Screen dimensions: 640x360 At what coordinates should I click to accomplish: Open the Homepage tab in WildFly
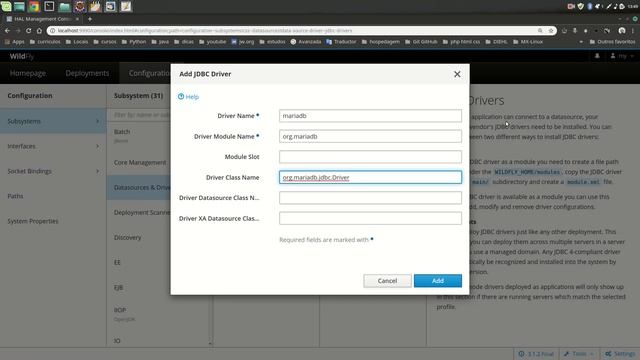[28, 73]
